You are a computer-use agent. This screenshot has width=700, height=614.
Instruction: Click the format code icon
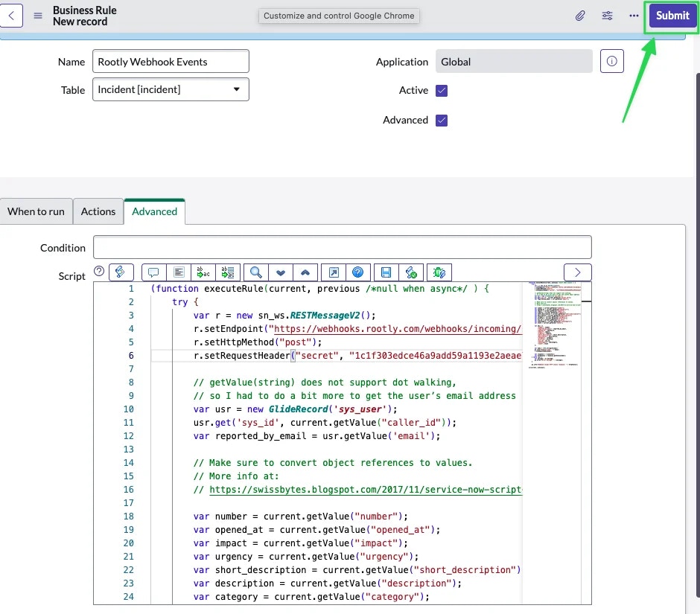pyautogui.click(x=179, y=272)
